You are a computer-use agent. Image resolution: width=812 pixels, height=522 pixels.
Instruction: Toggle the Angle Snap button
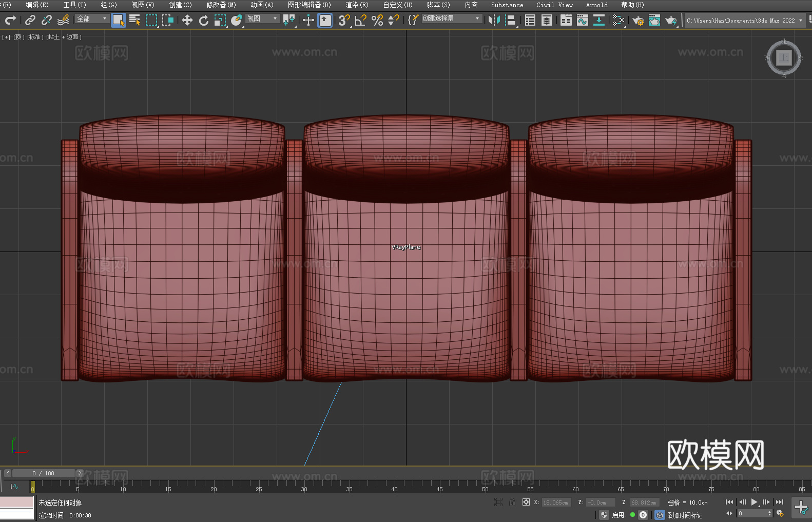(x=361, y=20)
